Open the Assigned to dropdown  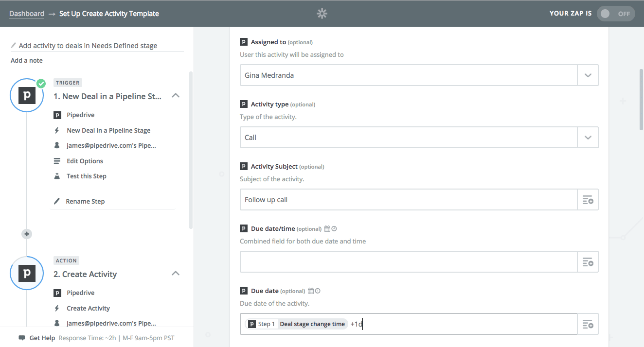pos(588,75)
